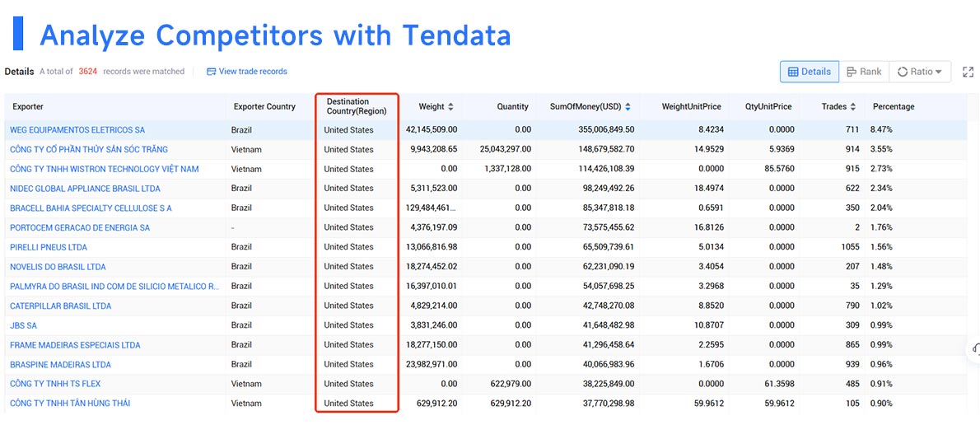Open BRACELL BAHIA SPECIALTY CELLULOSE S A
Screen dimensions: 980x425
(91, 208)
